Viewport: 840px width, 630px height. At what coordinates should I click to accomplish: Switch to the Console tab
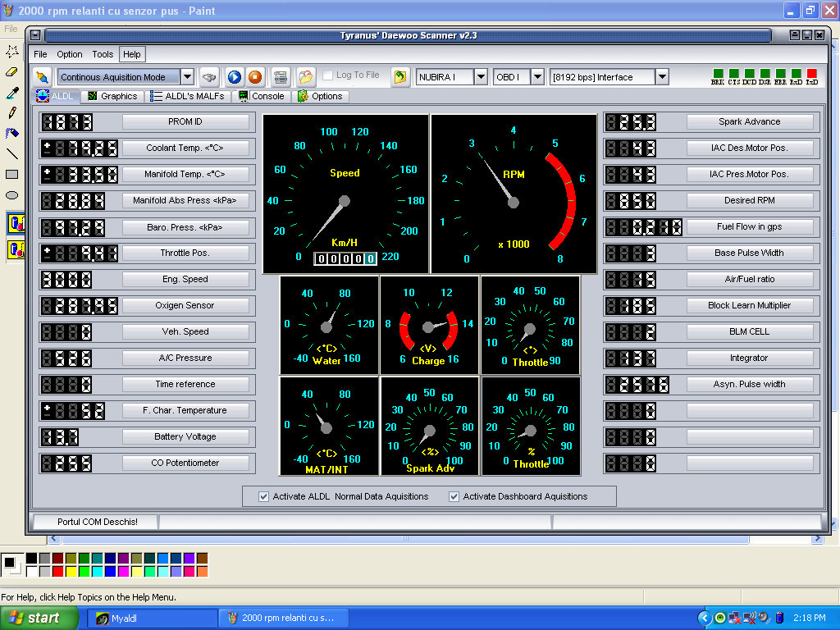coord(262,96)
